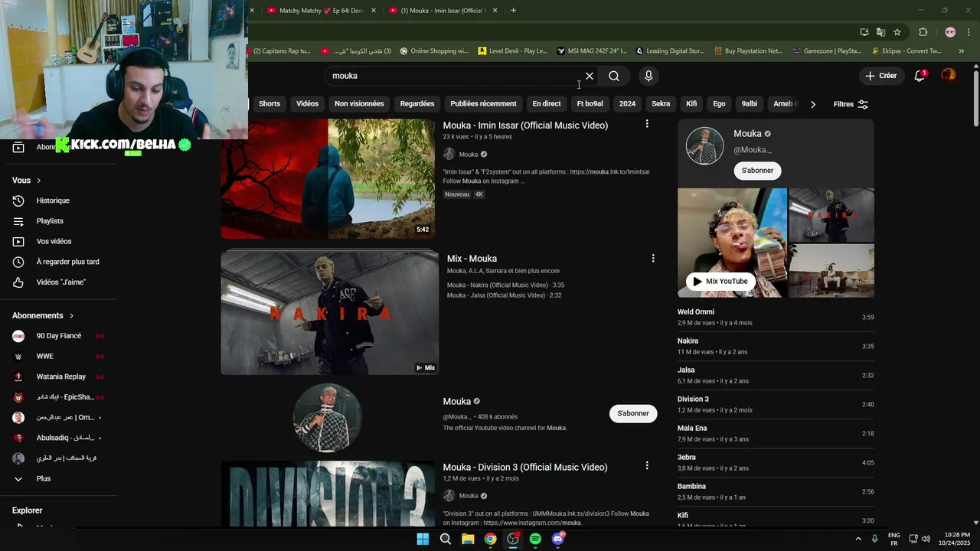The width and height of the screenshot is (980, 551).
Task: Open Chrome's three-dot menu
Action: (969, 32)
